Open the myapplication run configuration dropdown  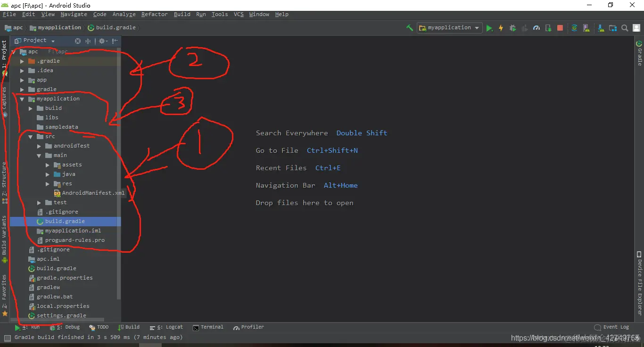pyautogui.click(x=449, y=28)
